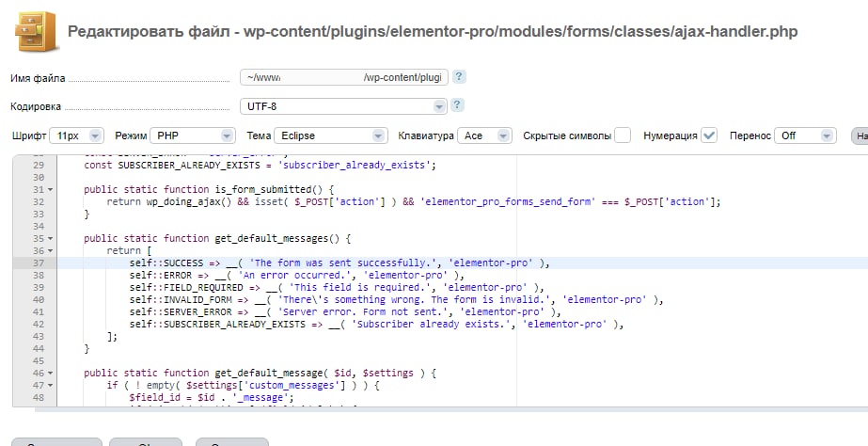Click the horizontal scrollbar under the editor

(x=451, y=409)
